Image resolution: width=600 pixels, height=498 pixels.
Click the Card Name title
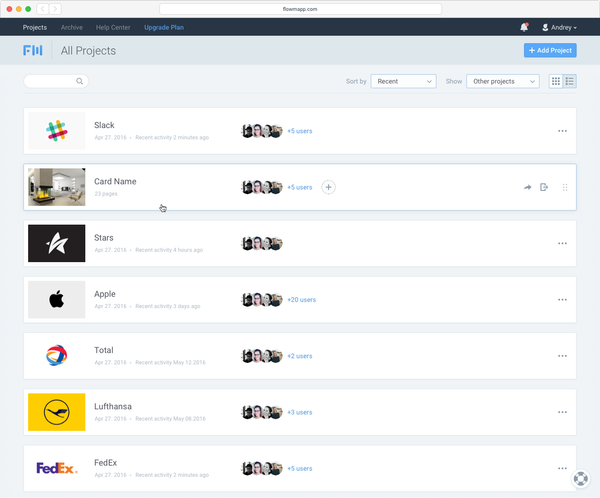coord(115,181)
